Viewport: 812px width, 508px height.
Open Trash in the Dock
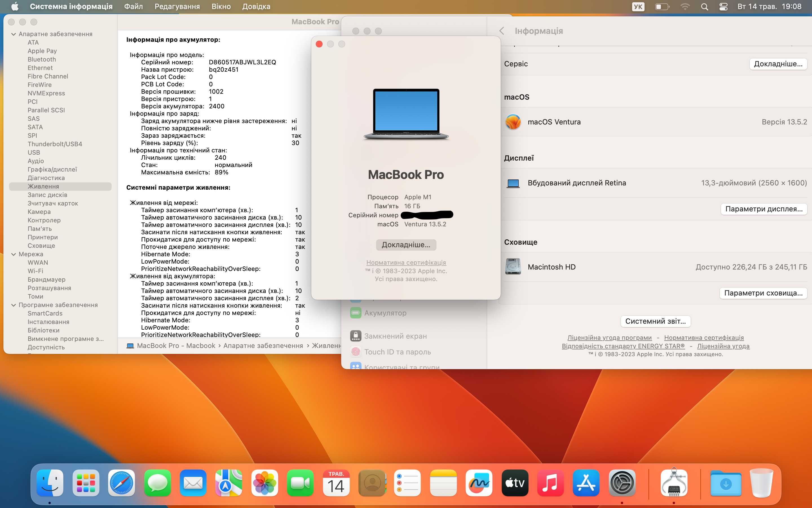(762, 483)
